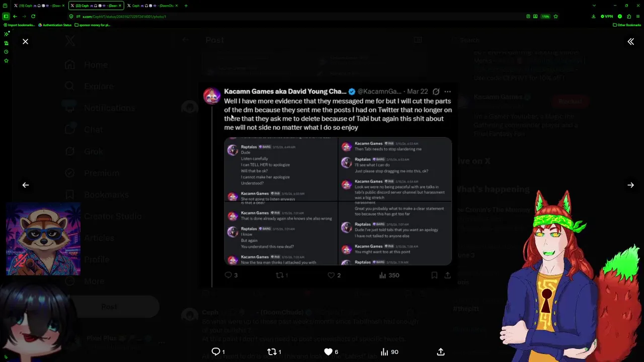The image size is (644, 362).
Task: Open a new browser tab
Action: point(186,6)
